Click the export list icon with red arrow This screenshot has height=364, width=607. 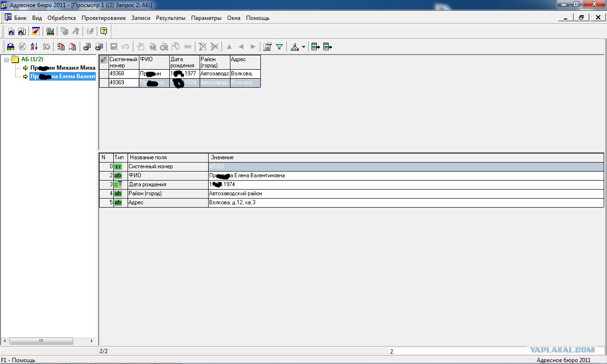(x=61, y=46)
